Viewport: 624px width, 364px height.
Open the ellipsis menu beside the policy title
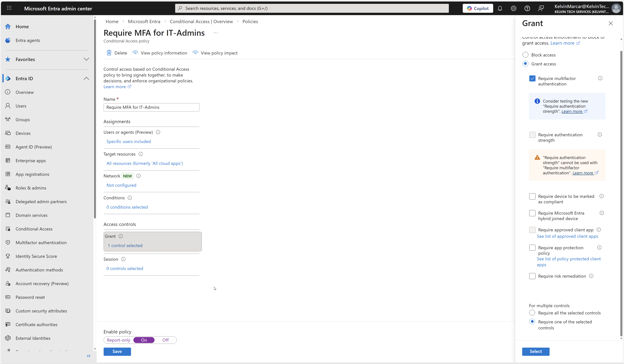[x=215, y=33]
